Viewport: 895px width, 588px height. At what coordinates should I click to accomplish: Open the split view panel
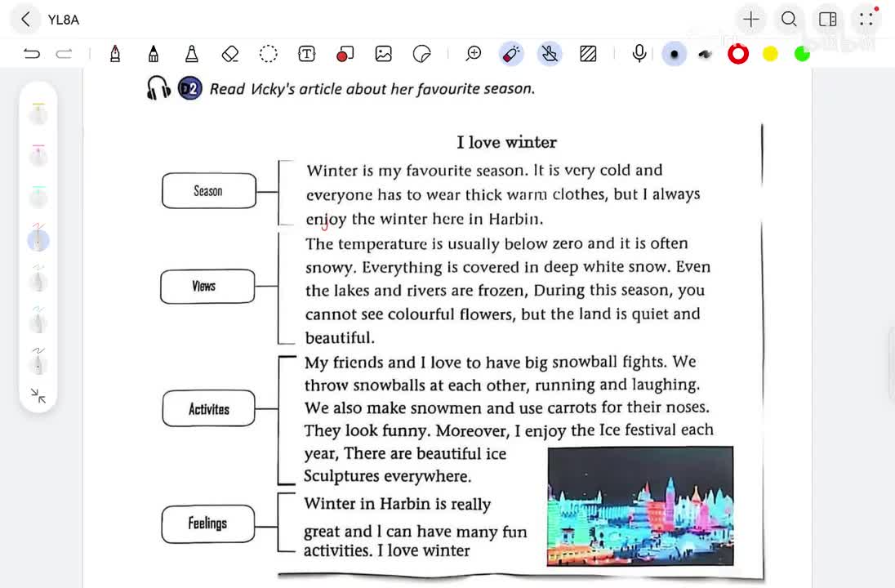(x=828, y=20)
